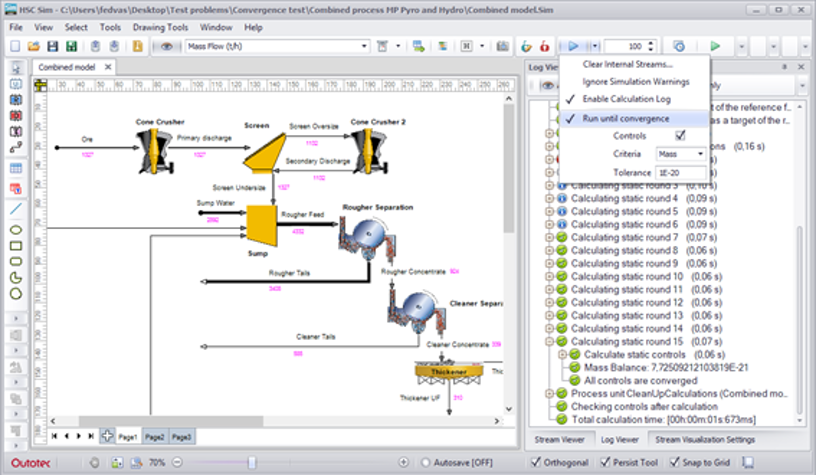Image resolution: width=816 pixels, height=475 pixels.
Task: Uncheck the Controls checkbox
Action: 680,135
